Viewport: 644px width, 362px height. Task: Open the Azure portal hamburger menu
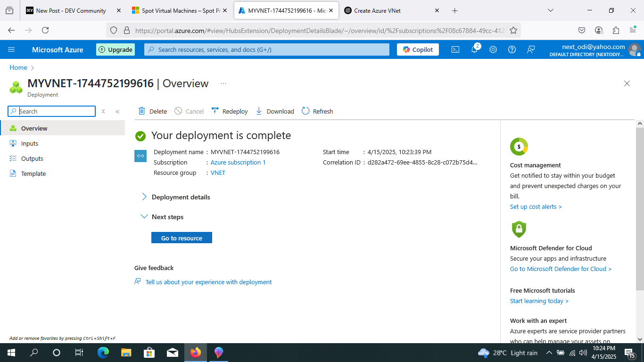tap(11, 49)
